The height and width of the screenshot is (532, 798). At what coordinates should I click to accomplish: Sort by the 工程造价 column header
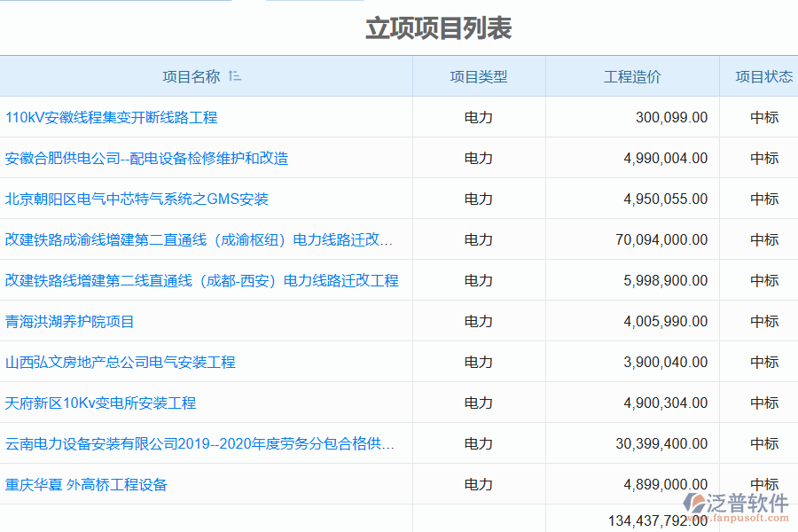[x=630, y=76]
